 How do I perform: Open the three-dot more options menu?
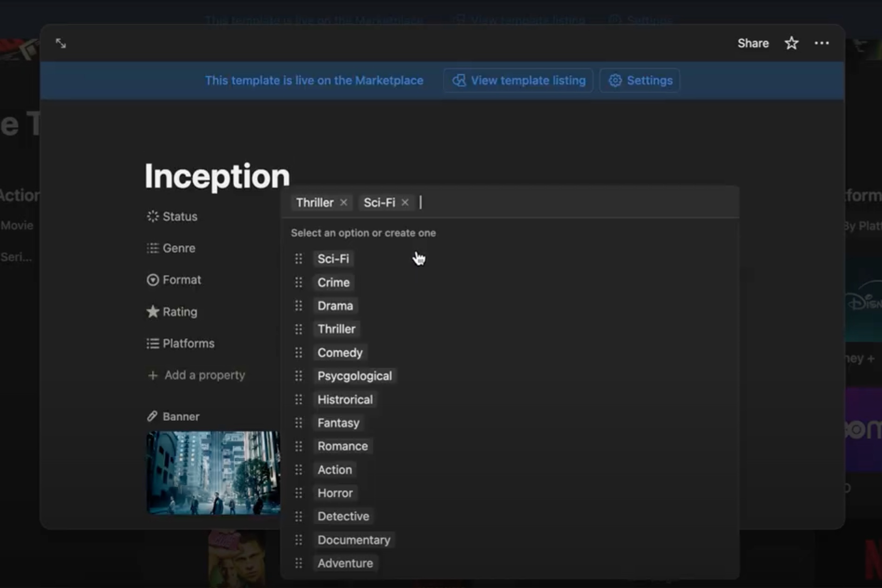(x=821, y=43)
